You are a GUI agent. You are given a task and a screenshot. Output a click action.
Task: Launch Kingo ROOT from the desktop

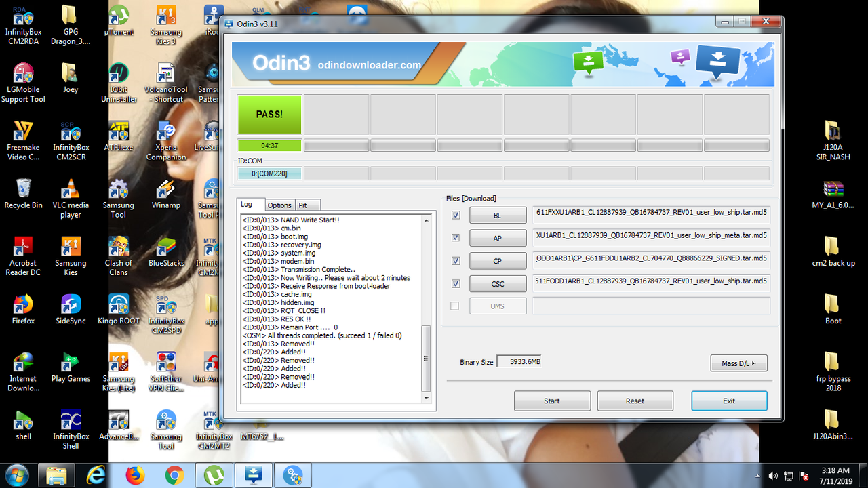(x=119, y=309)
